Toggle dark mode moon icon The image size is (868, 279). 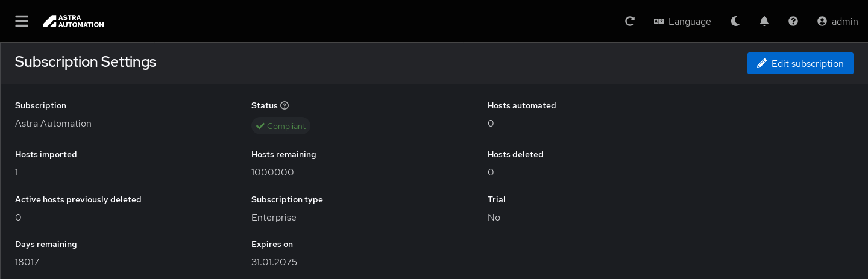coord(735,21)
